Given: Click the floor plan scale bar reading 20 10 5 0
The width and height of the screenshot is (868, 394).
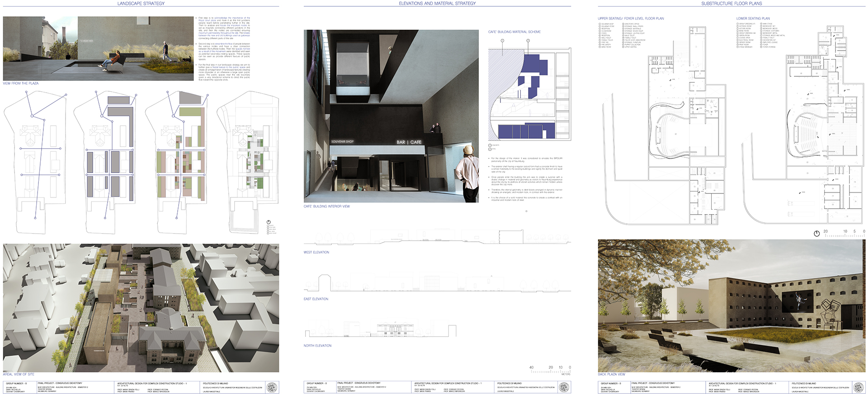Looking at the screenshot, I should [844, 233].
